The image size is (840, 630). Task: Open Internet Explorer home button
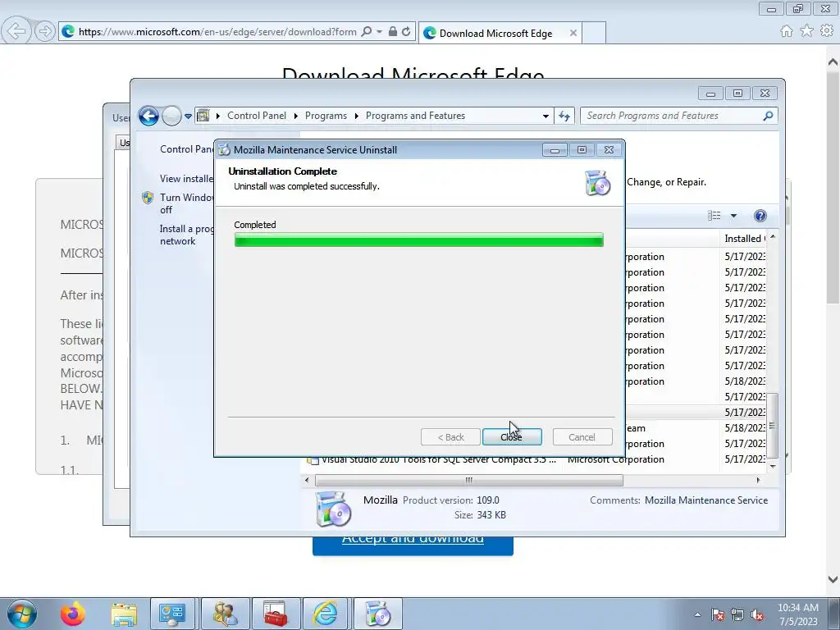coord(787,31)
